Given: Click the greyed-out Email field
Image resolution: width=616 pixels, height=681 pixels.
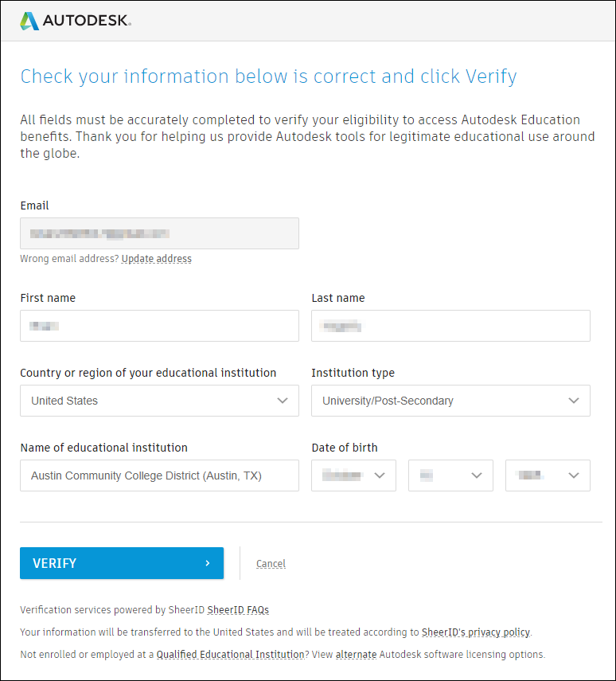Looking at the screenshot, I should [159, 233].
